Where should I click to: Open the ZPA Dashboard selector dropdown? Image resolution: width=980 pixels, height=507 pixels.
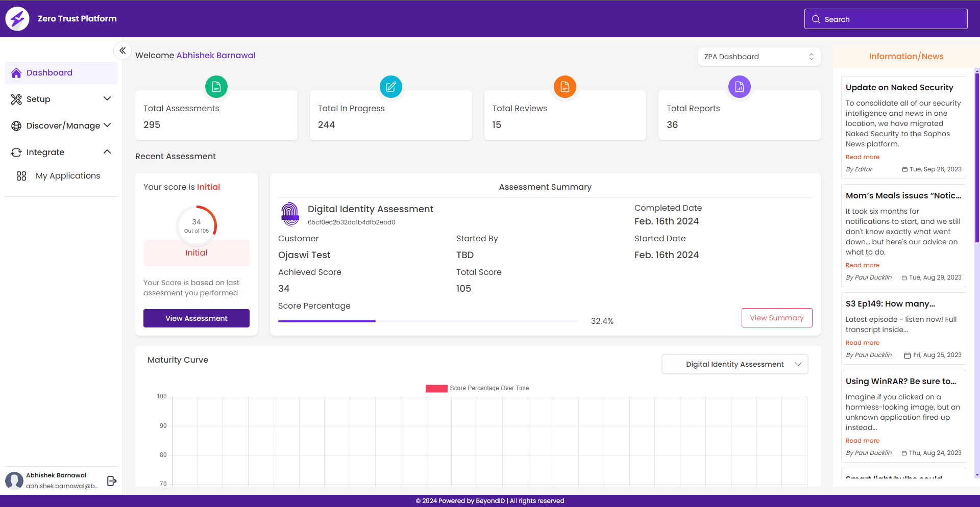coord(759,57)
